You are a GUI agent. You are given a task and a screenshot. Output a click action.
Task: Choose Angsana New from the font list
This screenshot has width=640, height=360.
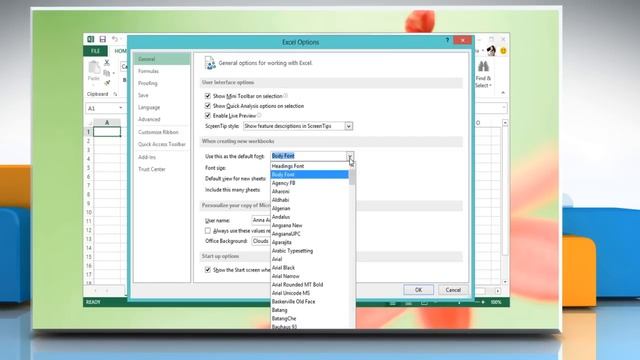(310, 225)
